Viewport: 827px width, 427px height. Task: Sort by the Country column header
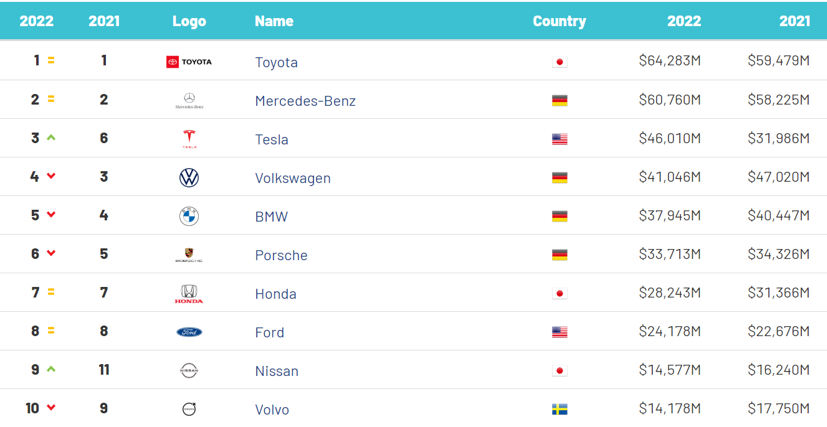point(559,21)
